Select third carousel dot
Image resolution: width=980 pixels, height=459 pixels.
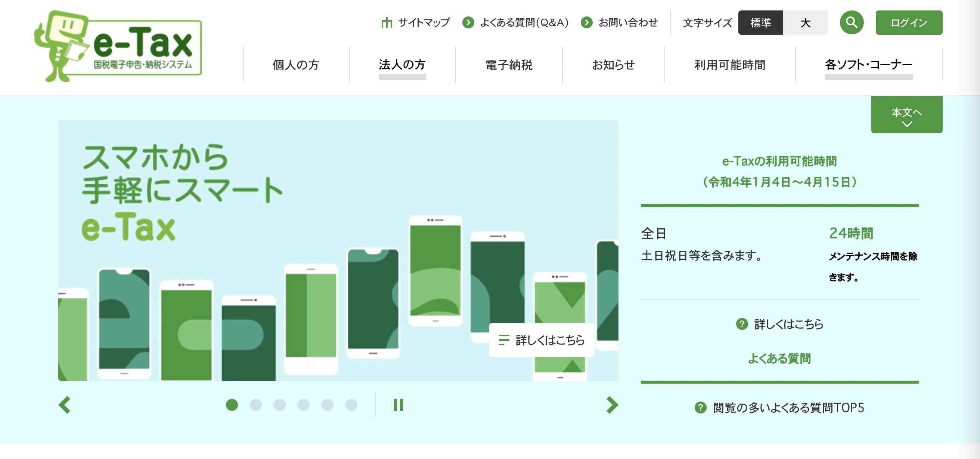click(280, 405)
